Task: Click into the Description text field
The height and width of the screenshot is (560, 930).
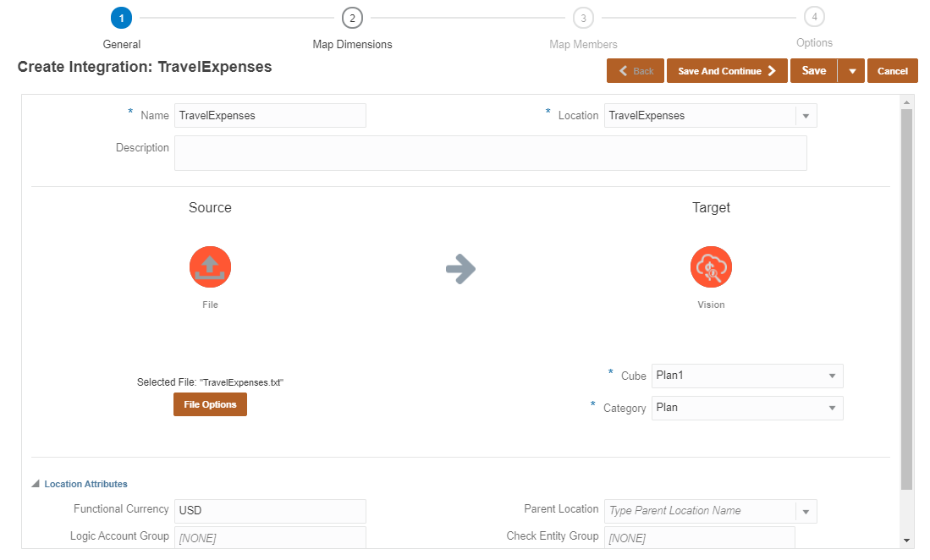Action: [490, 153]
